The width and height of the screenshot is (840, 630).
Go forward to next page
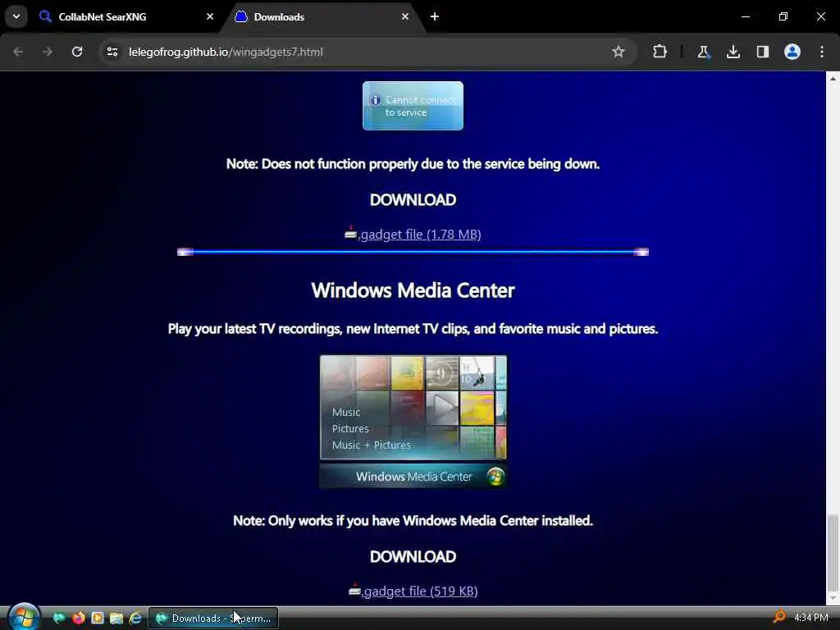tap(48, 52)
